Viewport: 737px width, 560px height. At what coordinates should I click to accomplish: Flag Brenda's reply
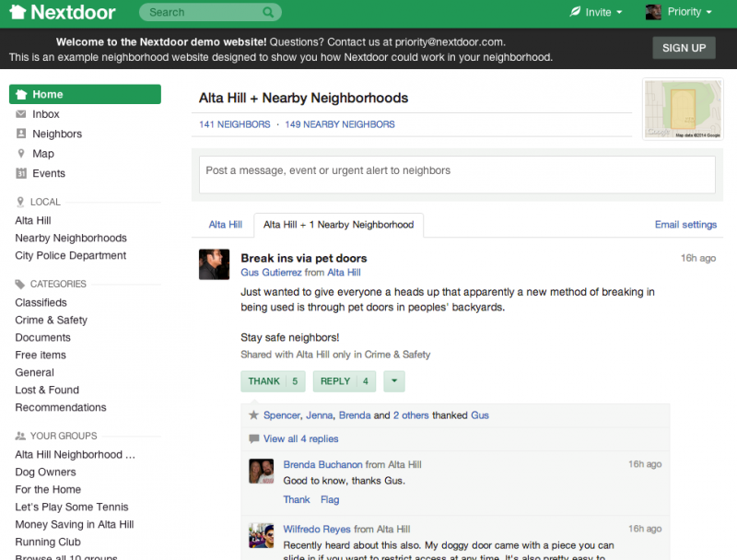pos(330,499)
